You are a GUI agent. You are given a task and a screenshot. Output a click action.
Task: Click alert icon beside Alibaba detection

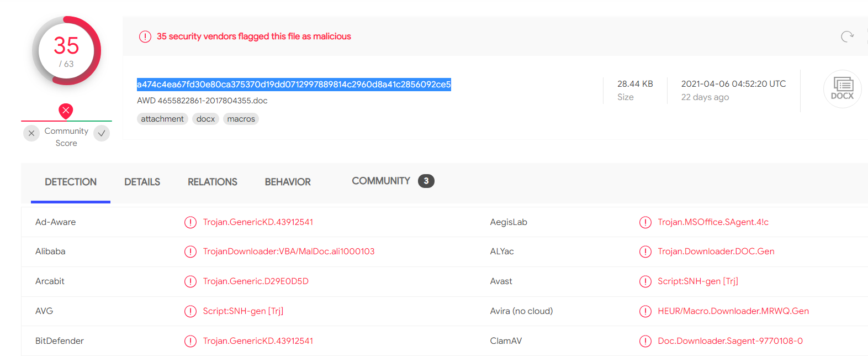[190, 252]
